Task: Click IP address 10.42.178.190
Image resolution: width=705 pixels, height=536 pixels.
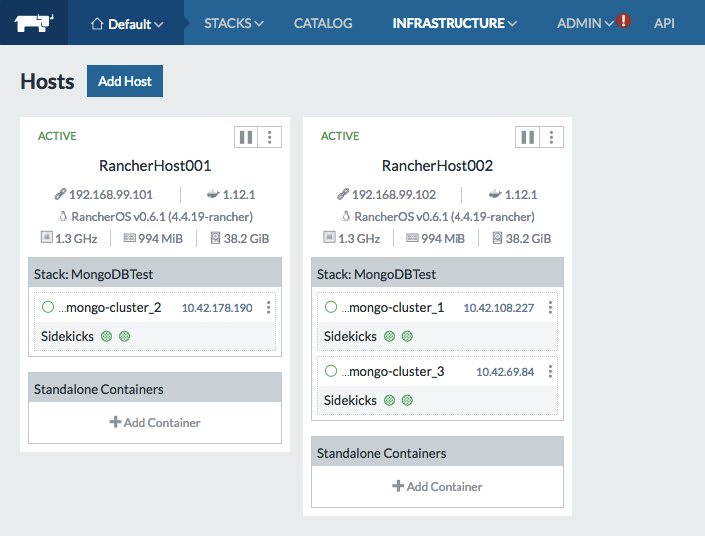Action: pyautogui.click(x=217, y=308)
